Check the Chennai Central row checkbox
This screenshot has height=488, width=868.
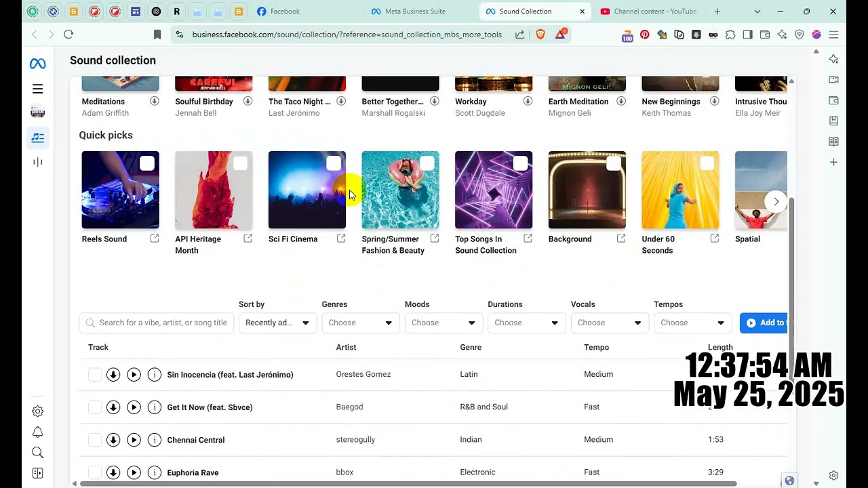point(95,440)
